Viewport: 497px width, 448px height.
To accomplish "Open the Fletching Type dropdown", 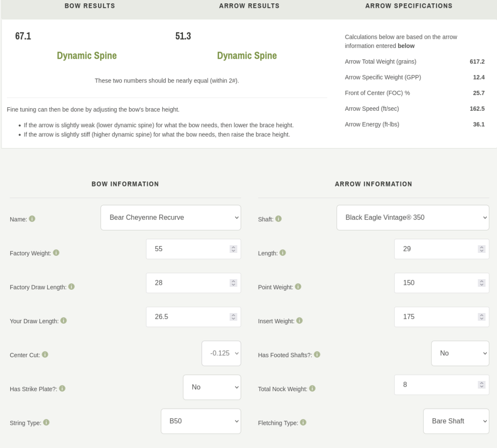I will (x=456, y=421).
